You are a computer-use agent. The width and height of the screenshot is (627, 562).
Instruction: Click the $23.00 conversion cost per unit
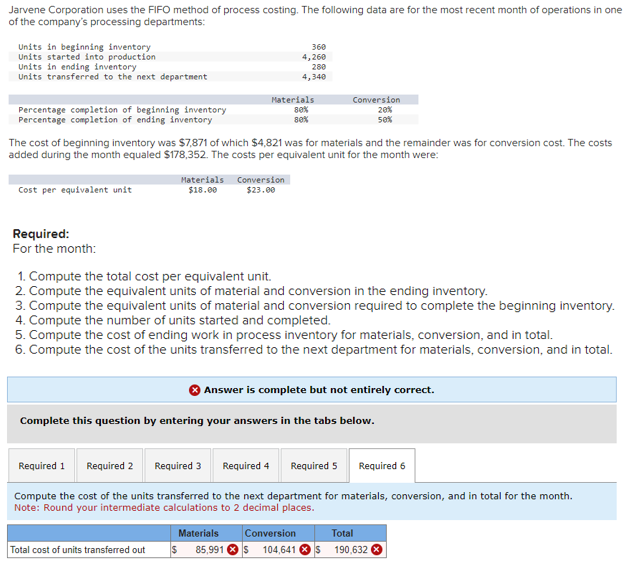click(261, 190)
